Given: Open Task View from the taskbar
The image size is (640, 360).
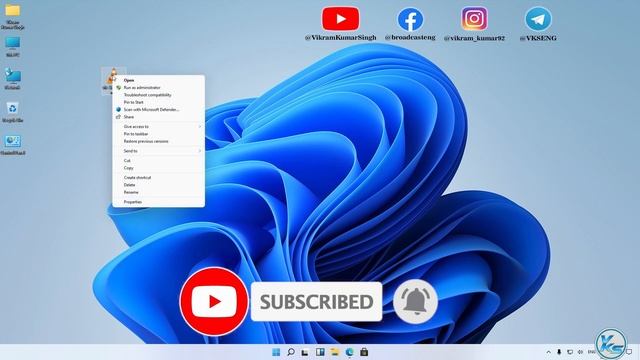Looking at the screenshot, I should pos(305,352).
